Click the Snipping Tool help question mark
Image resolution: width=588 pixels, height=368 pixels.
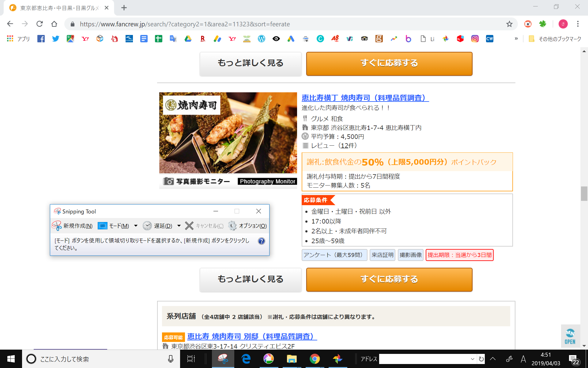(261, 241)
